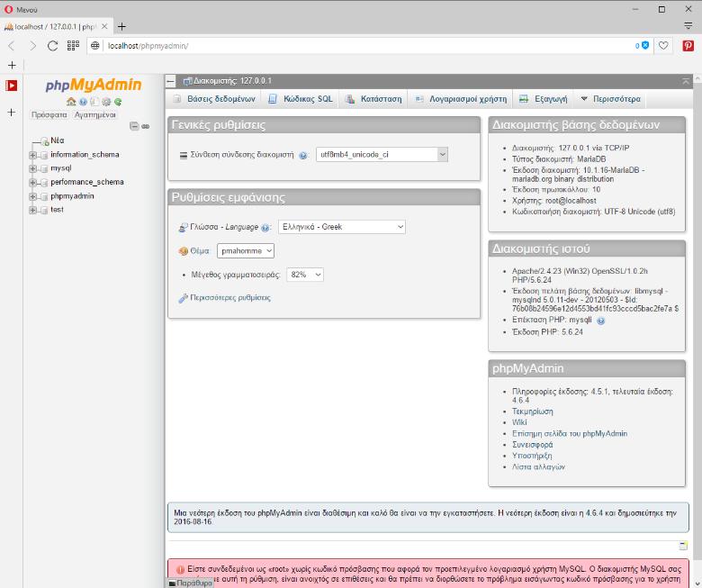Viewport: 702px width, 588px height.
Task: Open Επίσημη σελίδα του phpMyAdmin link
Action: coord(570,433)
